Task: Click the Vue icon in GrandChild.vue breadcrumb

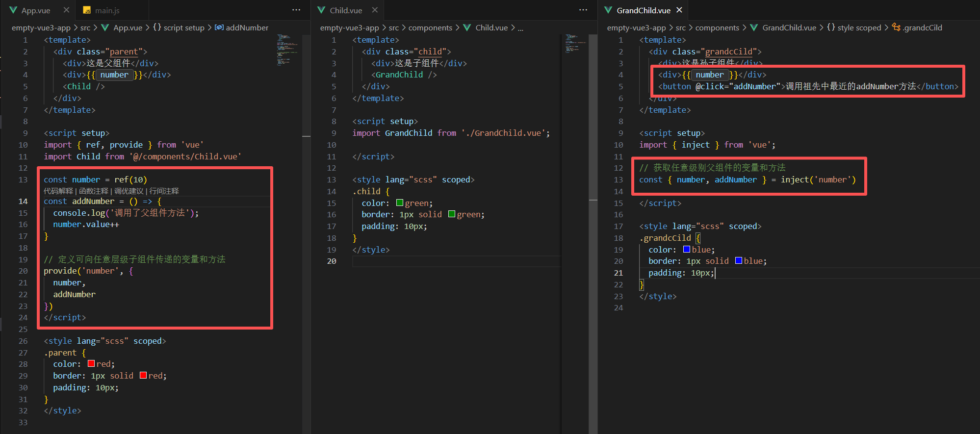Action: tap(754, 27)
